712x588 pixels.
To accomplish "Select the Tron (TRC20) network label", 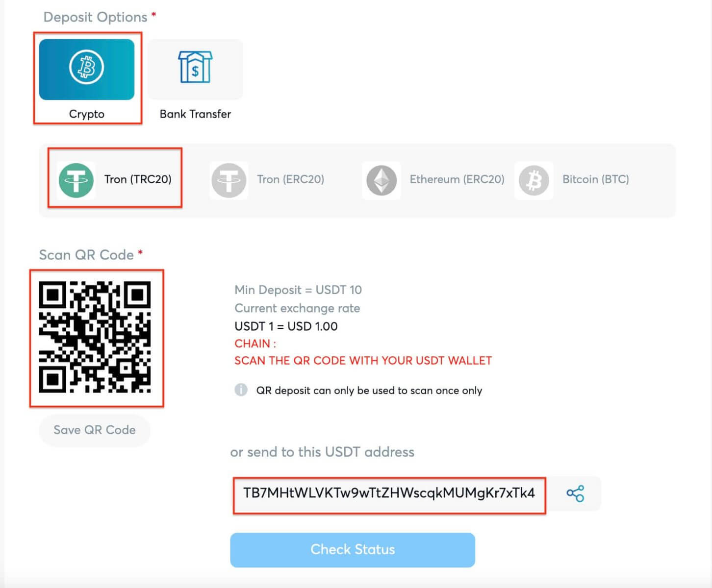I will 138,179.
